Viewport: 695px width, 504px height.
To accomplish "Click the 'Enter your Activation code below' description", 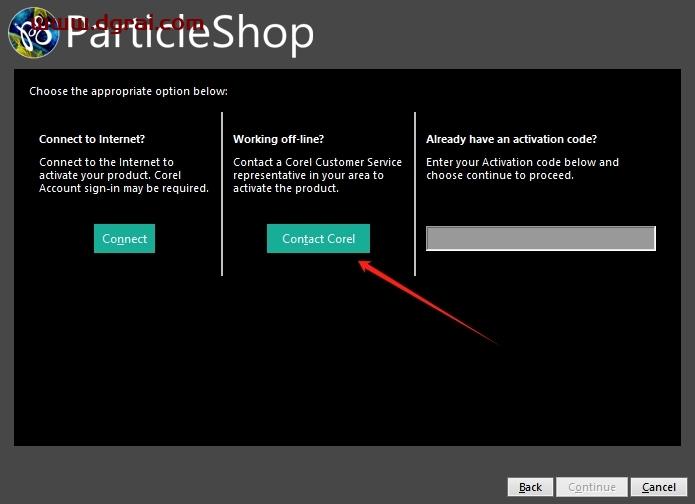I will 522,168.
